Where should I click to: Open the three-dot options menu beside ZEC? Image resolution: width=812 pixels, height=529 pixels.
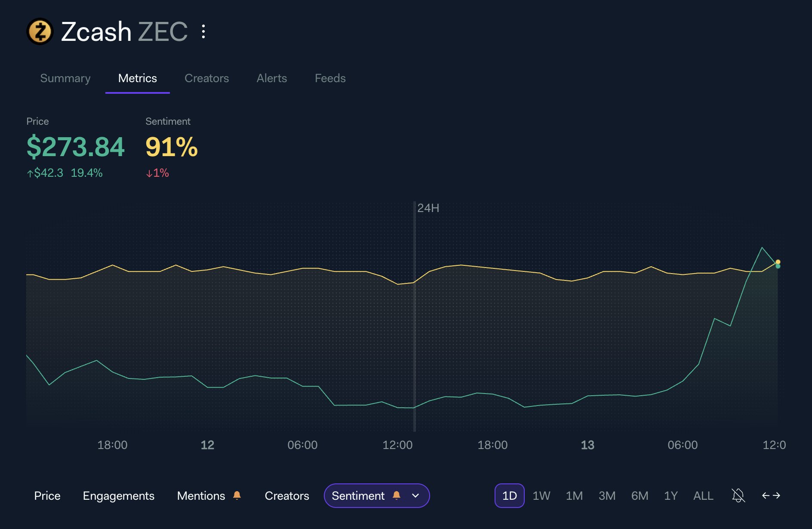[203, 31]
